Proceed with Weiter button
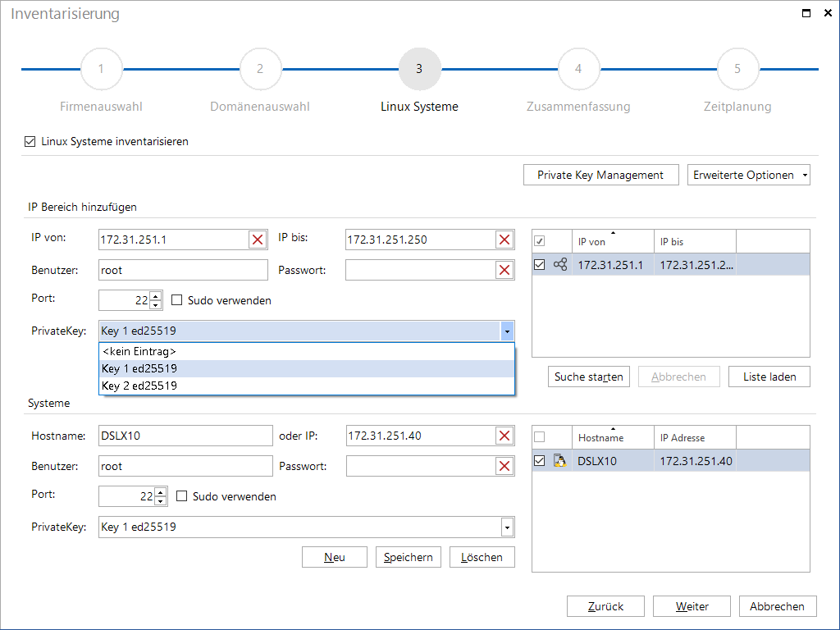This screenshot has width=840, height=630. (692, 606)
